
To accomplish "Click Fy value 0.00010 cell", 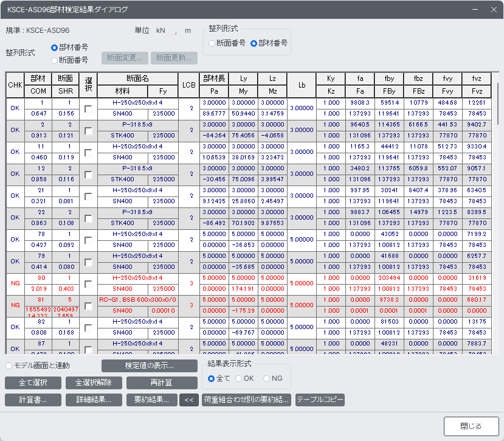I will pyautogui.click(x=163, y=311).
